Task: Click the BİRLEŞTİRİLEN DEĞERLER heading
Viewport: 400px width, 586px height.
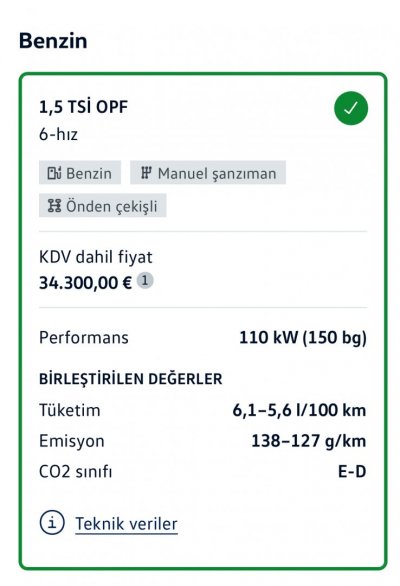Action: 130,379
